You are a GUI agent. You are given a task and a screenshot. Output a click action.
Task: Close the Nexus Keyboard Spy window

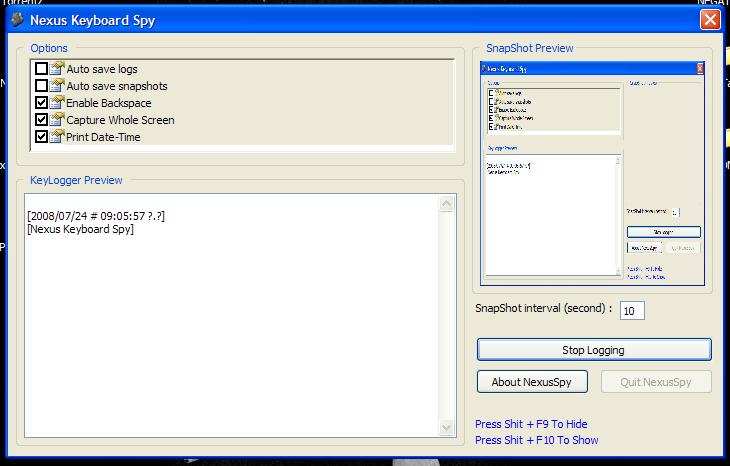click(710, 20)
